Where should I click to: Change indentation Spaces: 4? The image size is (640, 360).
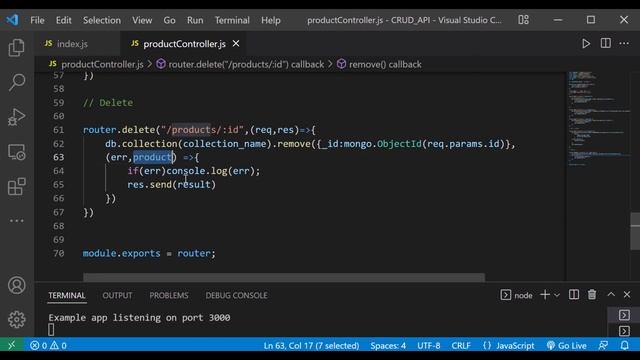388,345
